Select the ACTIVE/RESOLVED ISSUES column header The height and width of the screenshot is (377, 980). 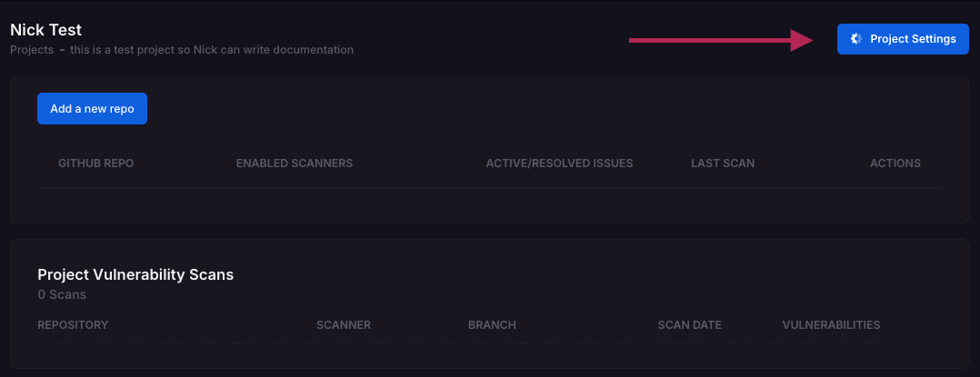tap(559, 164)
